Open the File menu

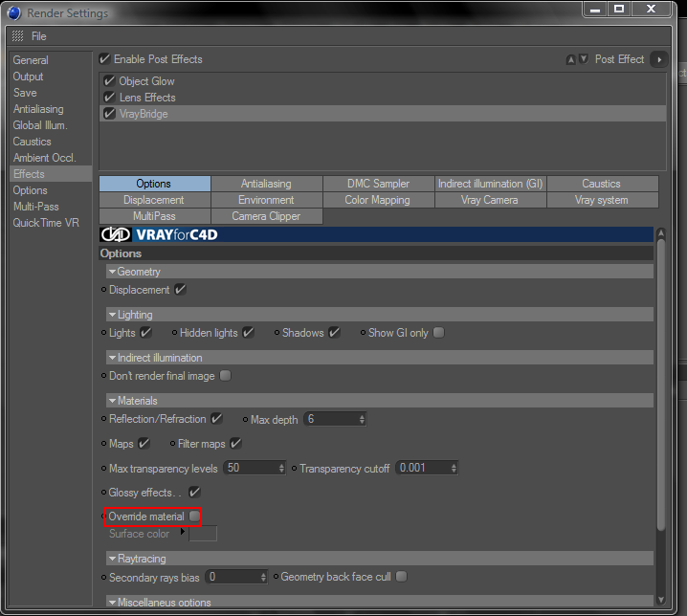(x=38, y=36)
